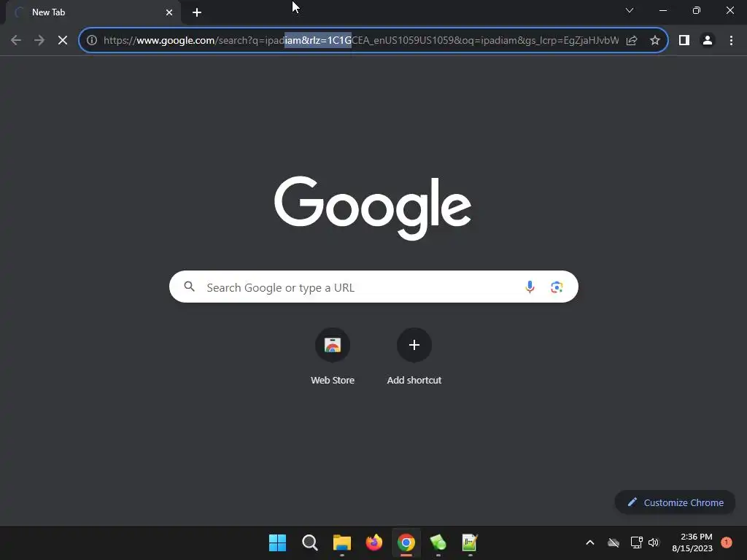Click the cloud sync tray icon

point(614,542)
